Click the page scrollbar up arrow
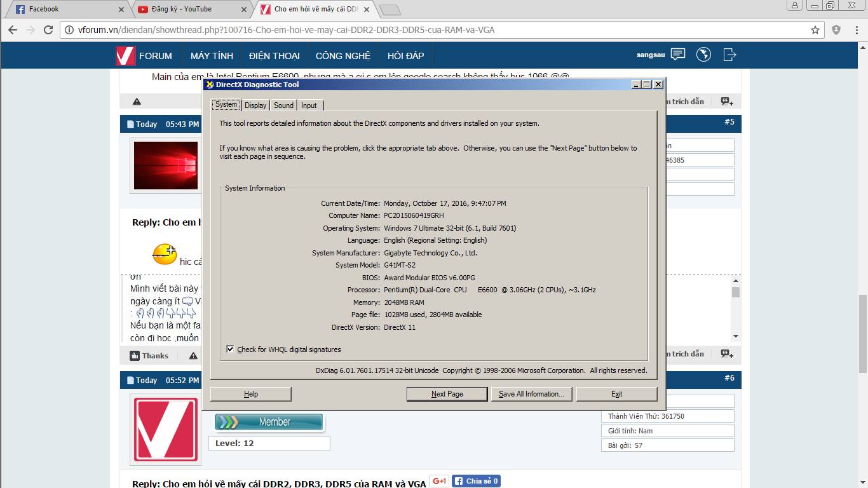The image size is (868, 488). [x=863, y=46]
